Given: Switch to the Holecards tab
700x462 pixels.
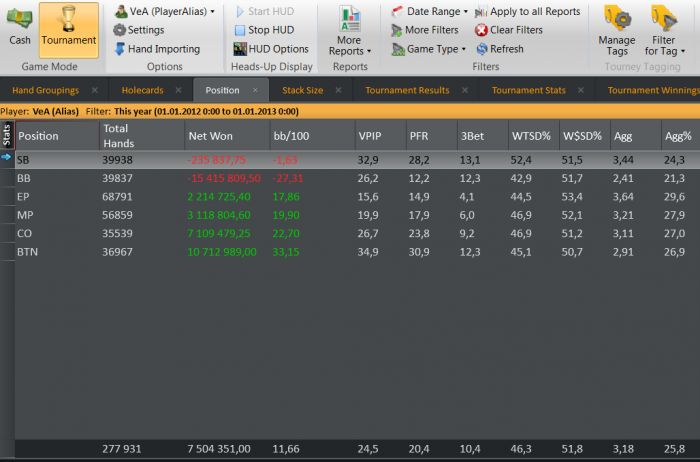Looking at the screenshot, I should pyautogui.click(x=142, y=90).
